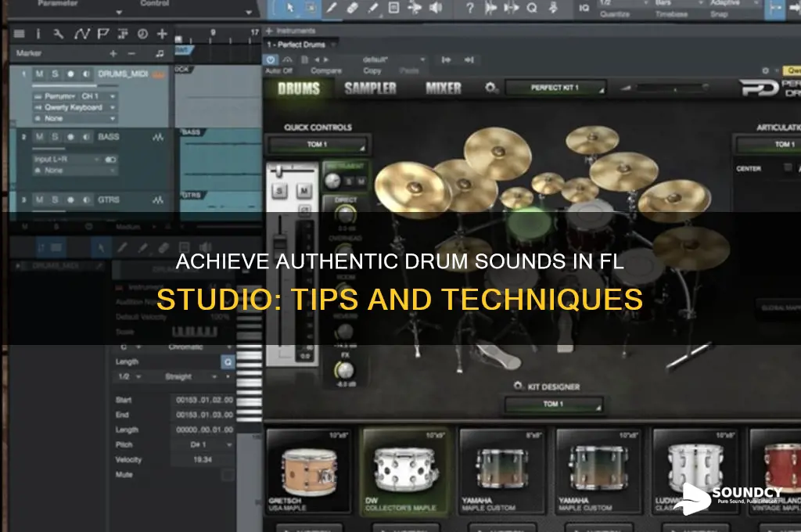The height and width of the screenshot is (532, 801).
Task: Toggle monitor on the DRUMS_MIDI track
Action: point(86,74)
